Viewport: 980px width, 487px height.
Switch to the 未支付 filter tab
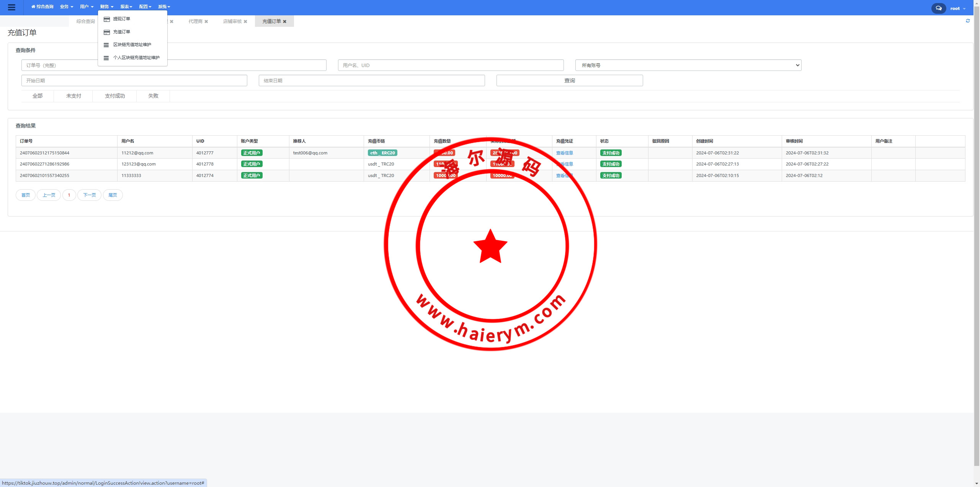coord(73,96)
